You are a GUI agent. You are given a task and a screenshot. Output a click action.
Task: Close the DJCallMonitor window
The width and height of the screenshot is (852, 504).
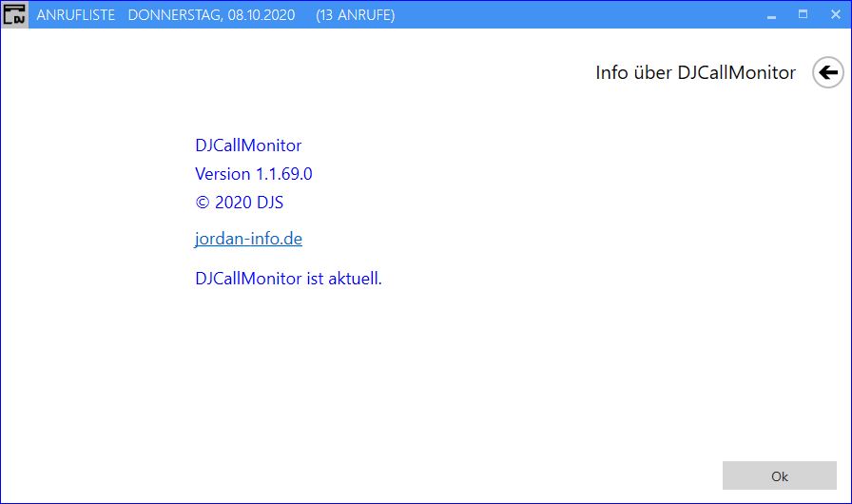point(835,14)
